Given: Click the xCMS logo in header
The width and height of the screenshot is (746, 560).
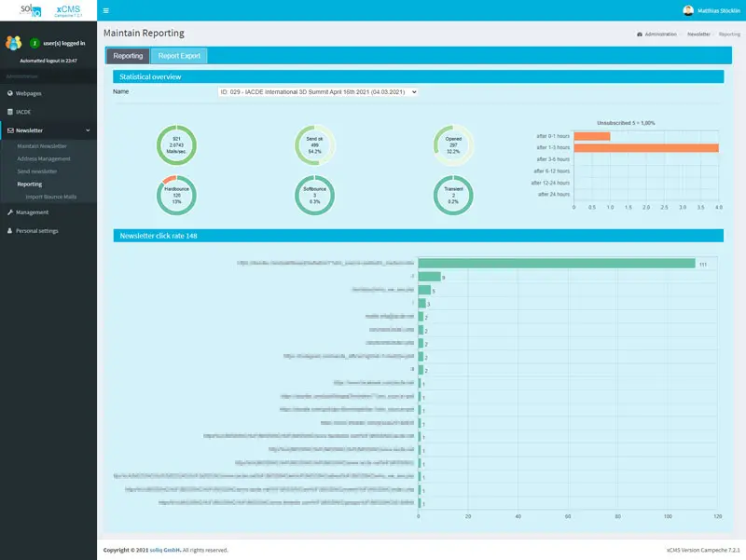Looking at the screenshot, I should click(x=67, y=9).
